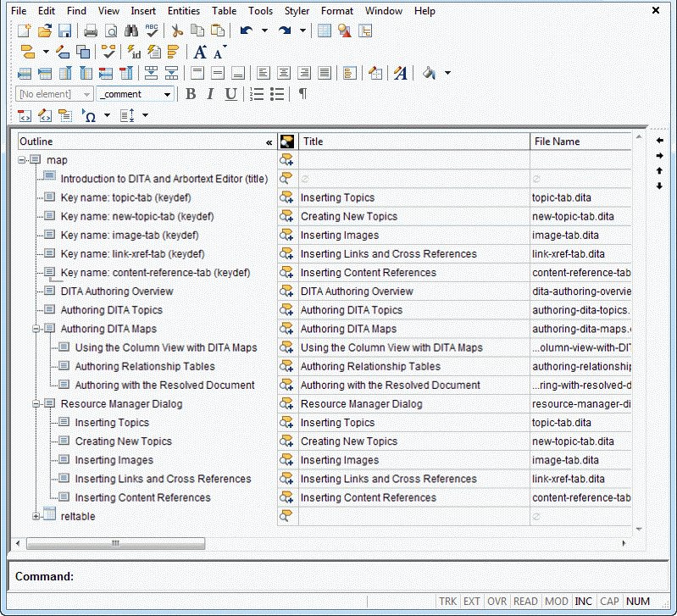Toggle Underline formatting
Image resolution: width=677 pixels, height=616 pixels.
click(230, 94)
